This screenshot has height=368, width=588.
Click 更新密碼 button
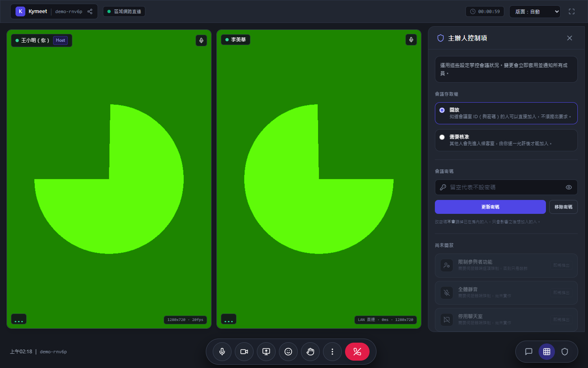(x=490, y=207)
